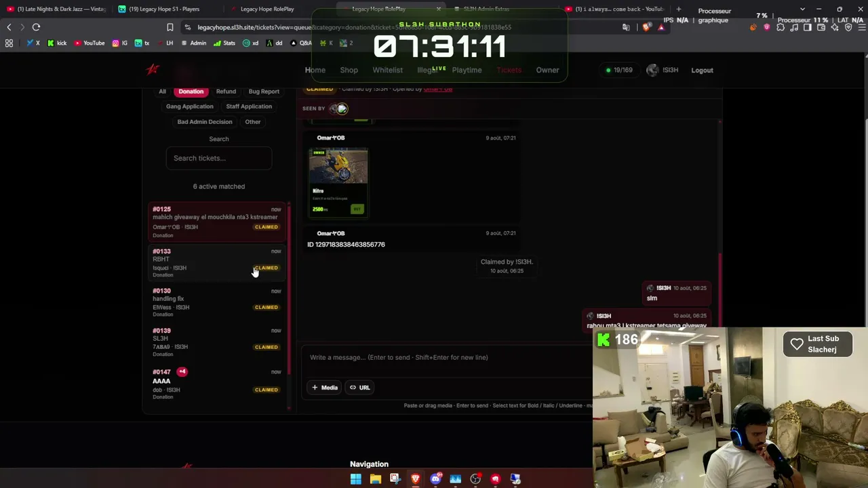868x488 pixels.
Task: Open File Explorer from the taskbar
Action: point(376,479)
